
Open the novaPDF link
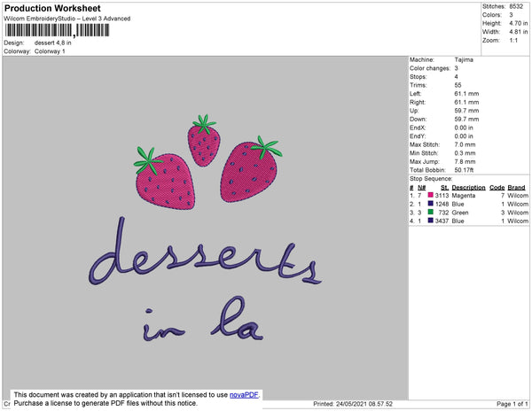coord(244,395)
